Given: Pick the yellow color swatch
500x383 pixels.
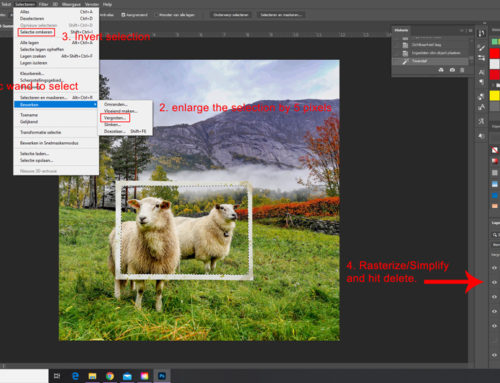Looking at the screenshot, I should click(495, 96).
